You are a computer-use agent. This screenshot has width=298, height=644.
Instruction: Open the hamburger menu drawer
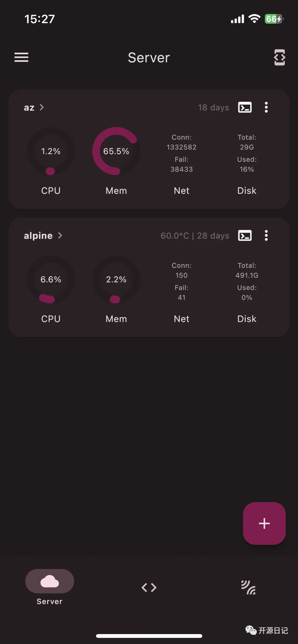(x=21, y=57)
